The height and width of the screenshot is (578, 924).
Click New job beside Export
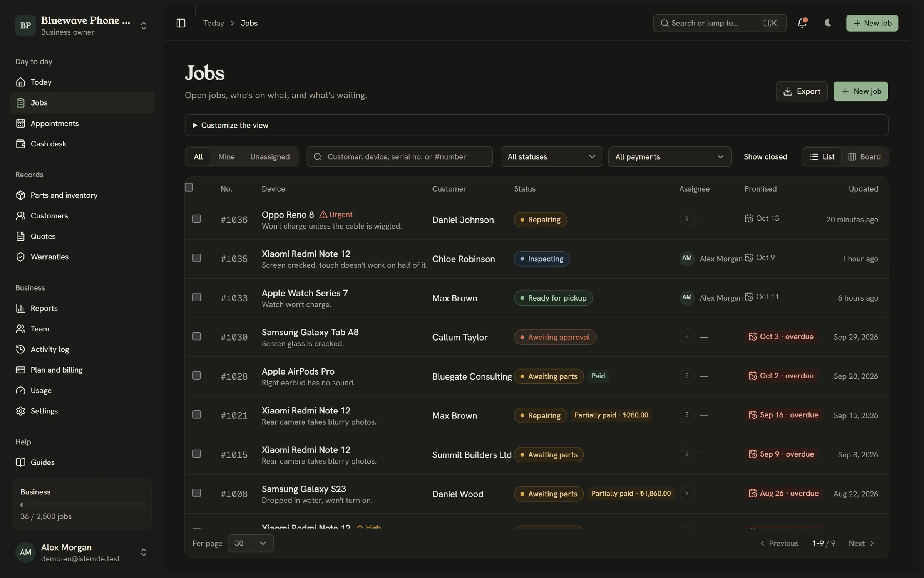tap(860, 91)
